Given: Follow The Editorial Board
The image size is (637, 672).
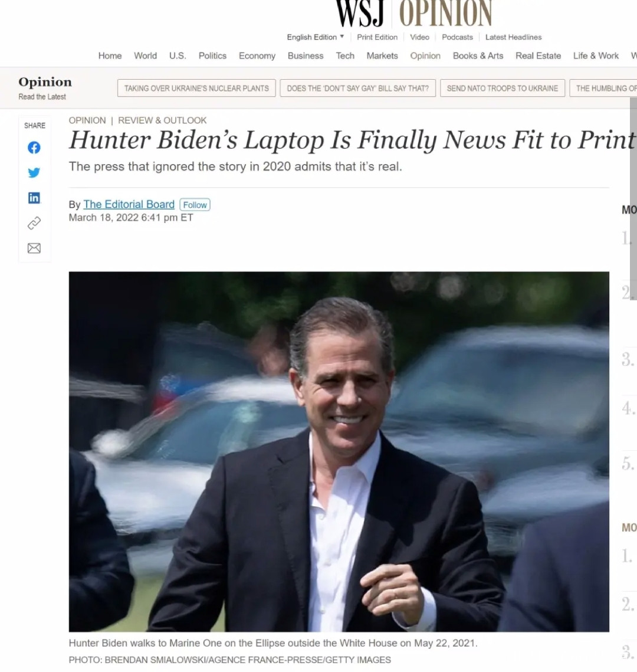Looking at the screenshot, I should (x=195, y=205).
